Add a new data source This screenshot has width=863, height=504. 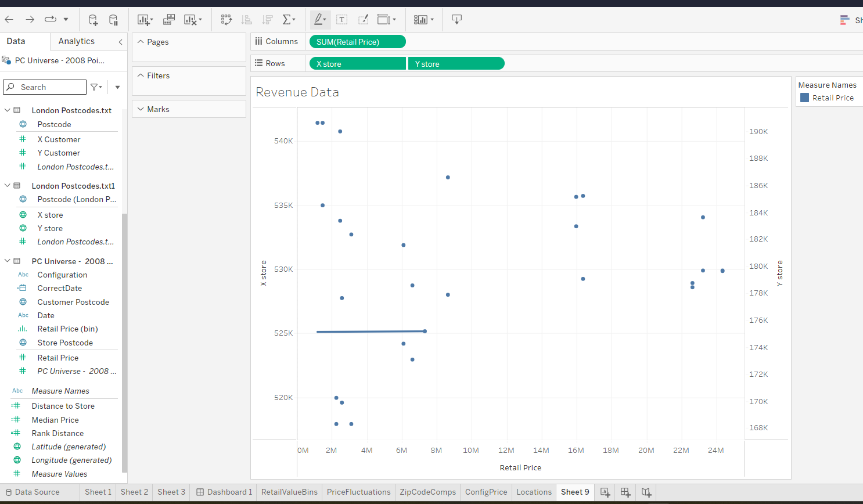pos(93,19)
